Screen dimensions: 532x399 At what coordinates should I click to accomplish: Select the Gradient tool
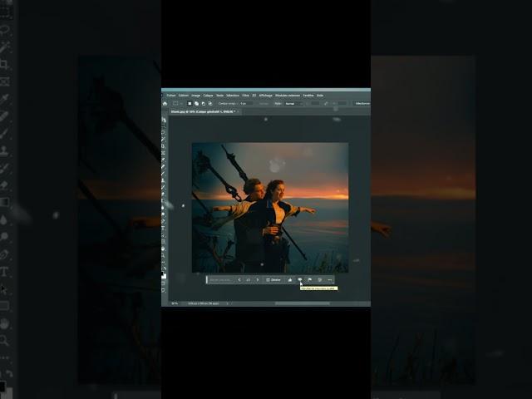coord(164,200)
